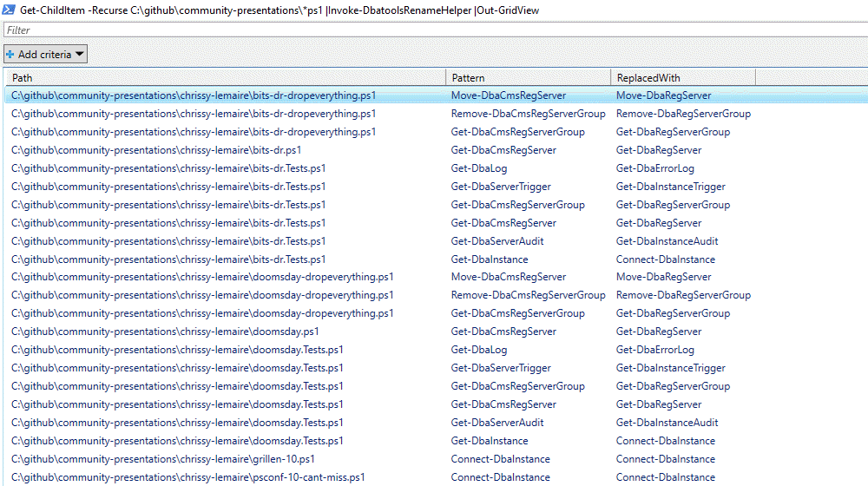The height and width of the screenshot is (486, 868).
Task: Click Get-DbaErrorLog in the doomsday.Tests.ps1 row
Action: [654, 350]
